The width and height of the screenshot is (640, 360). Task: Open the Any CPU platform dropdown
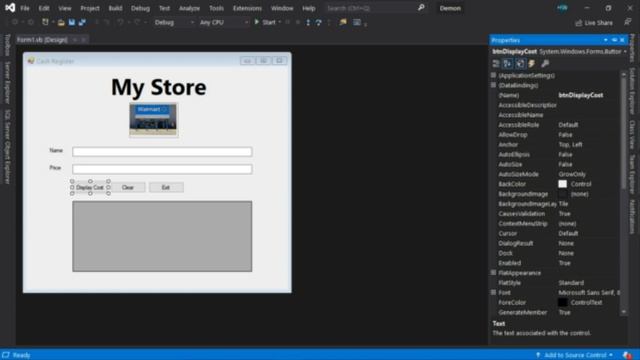tap(223, 22)
